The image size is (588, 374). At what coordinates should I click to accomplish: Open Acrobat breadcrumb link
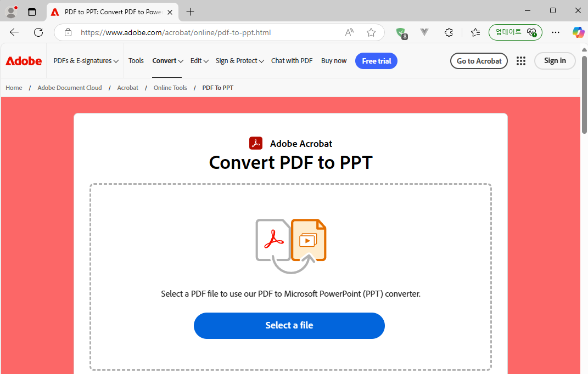click(x=128, y=88)
